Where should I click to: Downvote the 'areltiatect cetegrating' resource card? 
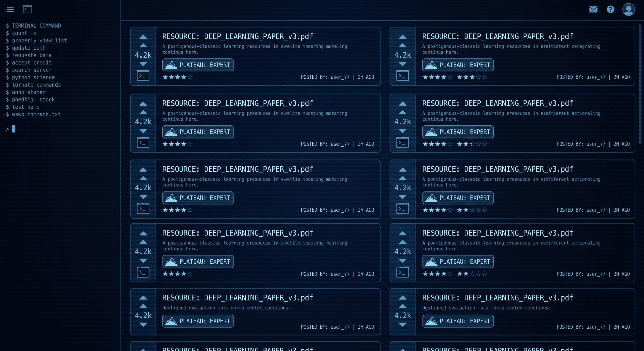point(402,64)
